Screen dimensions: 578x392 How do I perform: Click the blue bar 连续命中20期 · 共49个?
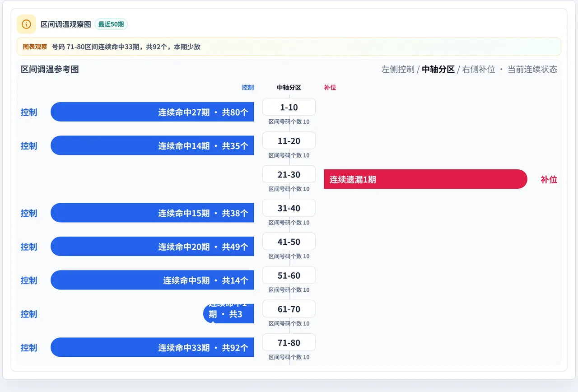tap(152, 247)
